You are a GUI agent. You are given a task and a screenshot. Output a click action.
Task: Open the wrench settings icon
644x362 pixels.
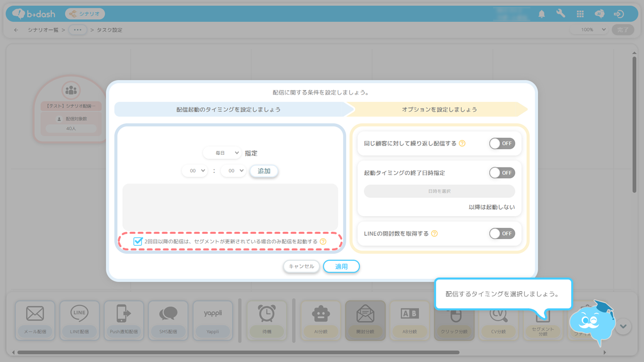point(560,14)
